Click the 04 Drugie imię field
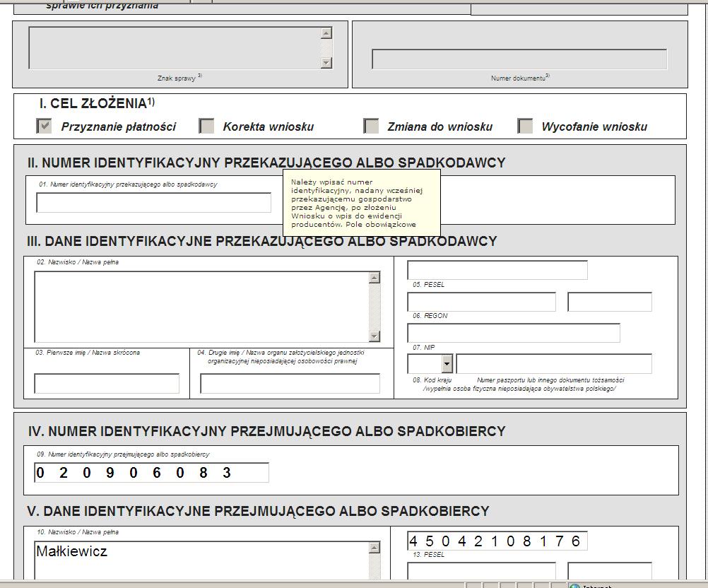708x588 pixels. click(290, 384)
